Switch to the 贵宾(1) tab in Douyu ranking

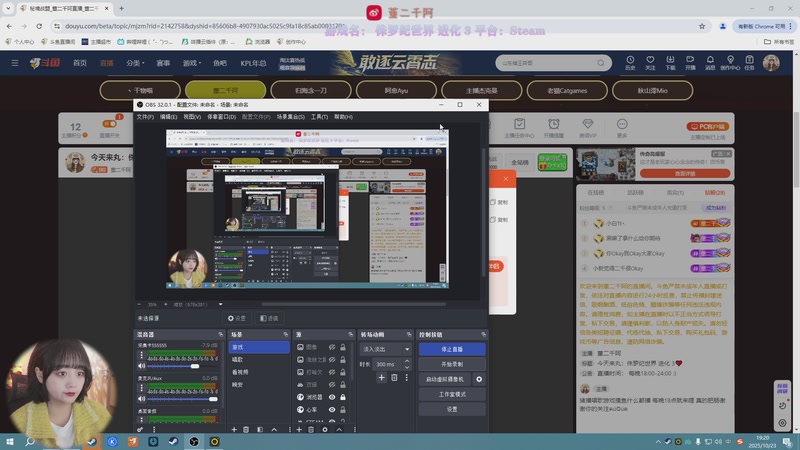(x=675, y=193)
